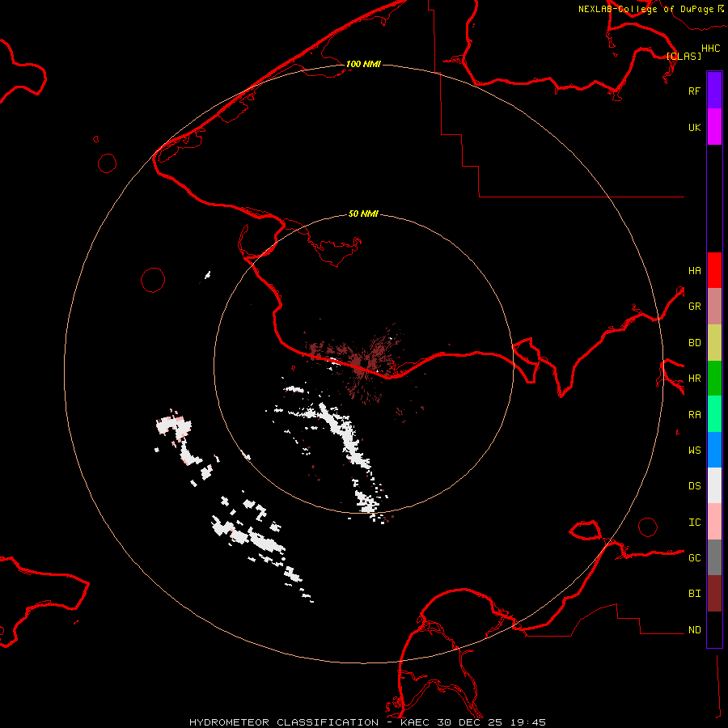Click the GC legend label
The image size is (728, 728).
[694, 558]
